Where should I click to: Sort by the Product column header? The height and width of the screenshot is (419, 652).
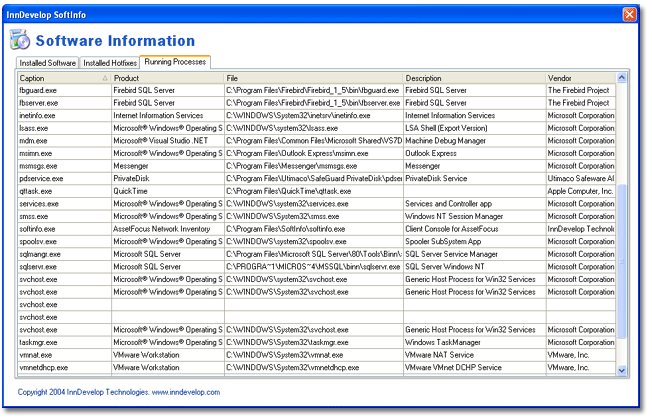pos(168,78)
